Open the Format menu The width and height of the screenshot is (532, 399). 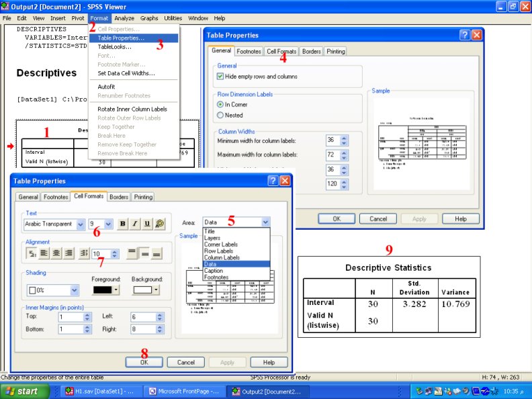point(99,18)
